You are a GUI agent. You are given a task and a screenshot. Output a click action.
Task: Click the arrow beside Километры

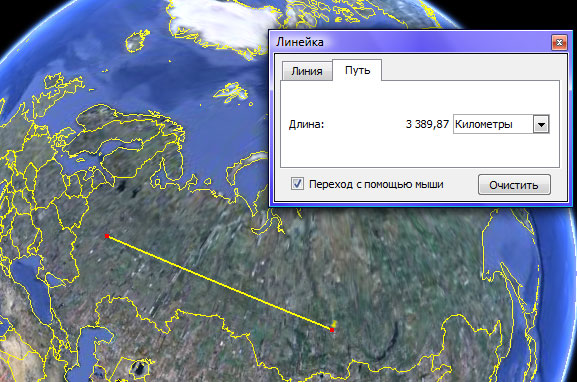click(x=541, y=124)
